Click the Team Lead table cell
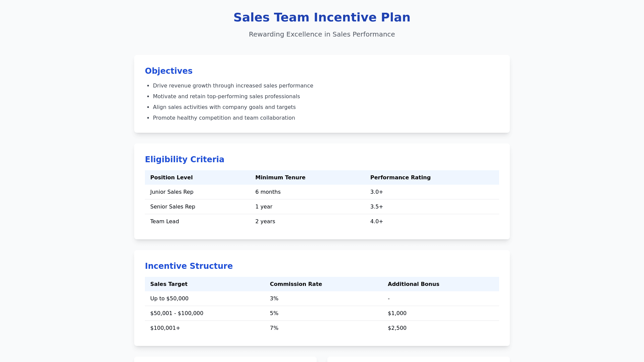The height and width of the screenshot is (362, 644). click(x=164, y=222)
